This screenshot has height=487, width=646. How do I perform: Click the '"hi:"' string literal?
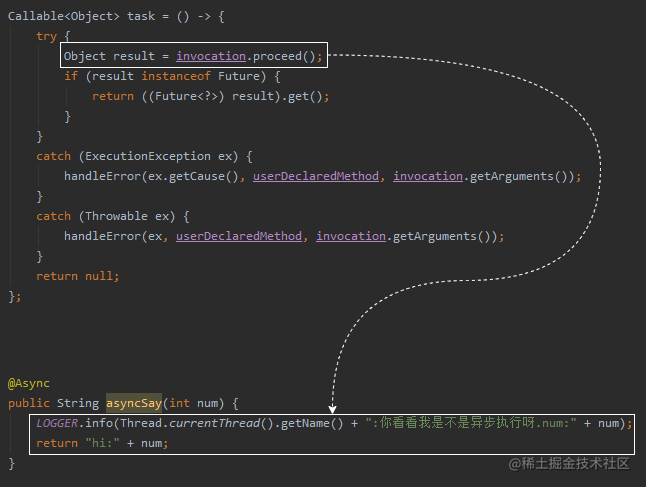(103, 443)
